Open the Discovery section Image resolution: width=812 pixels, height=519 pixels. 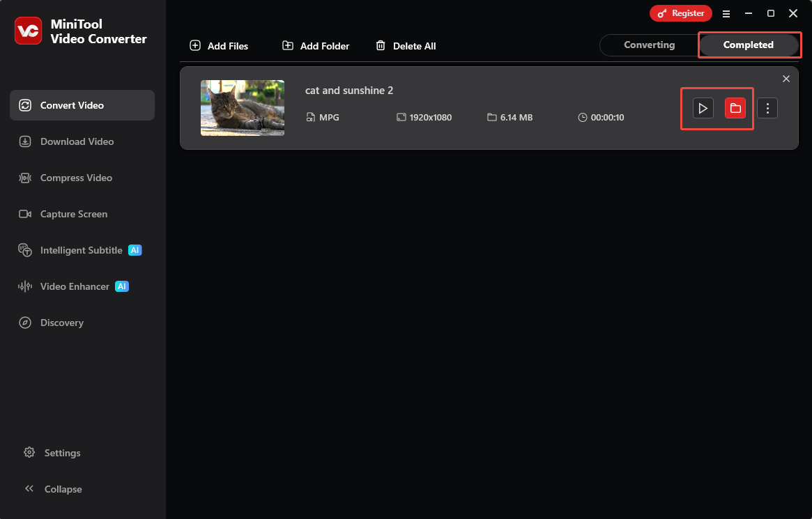tap(82, 323)
